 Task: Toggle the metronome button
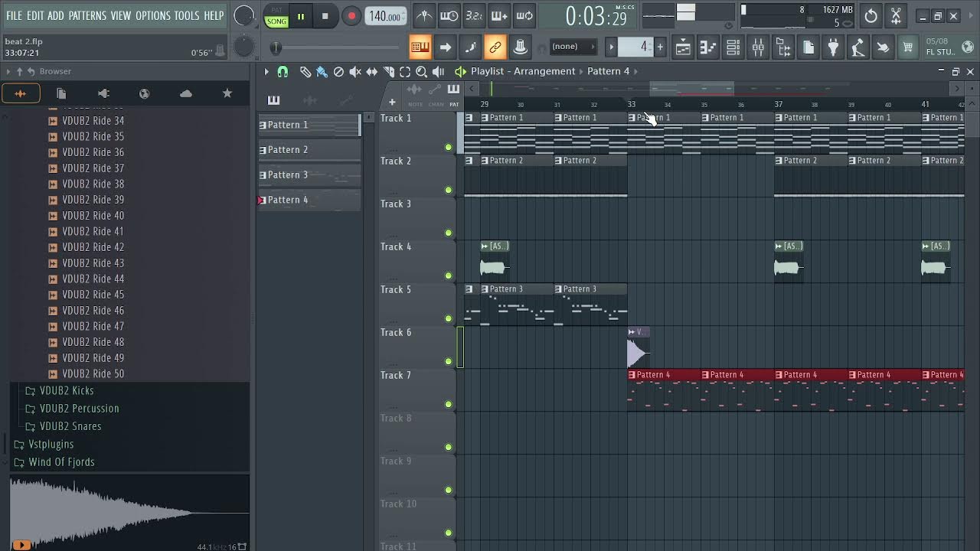point(423,15)
